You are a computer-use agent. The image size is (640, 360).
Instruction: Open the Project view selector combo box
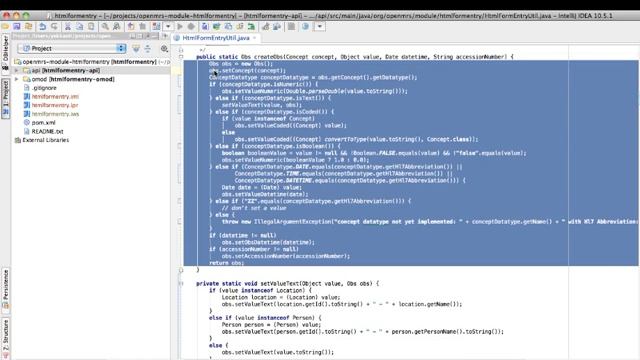[x=71, y=48]
